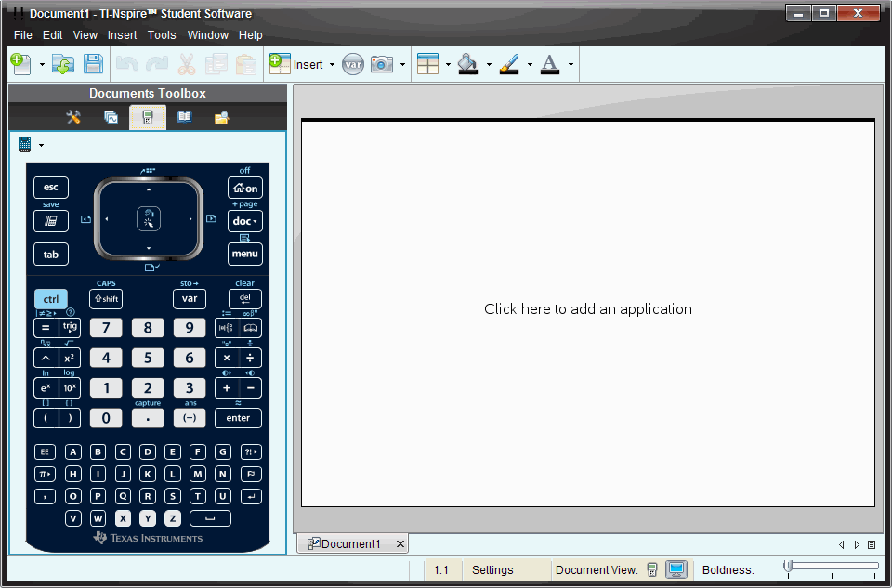Save the document with the disk icon
This screenshot has width=892, height=588.
click(93, 64)
